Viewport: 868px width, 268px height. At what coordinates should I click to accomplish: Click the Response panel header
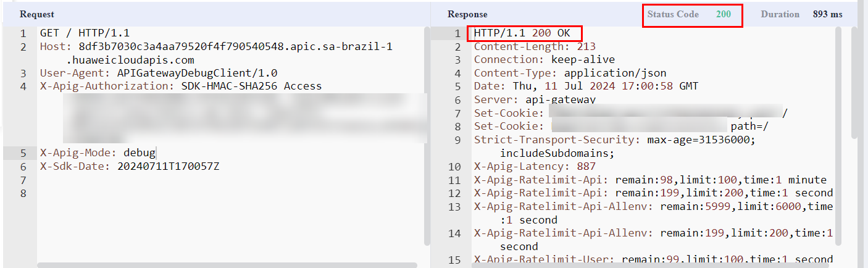(x=467, y=14)
